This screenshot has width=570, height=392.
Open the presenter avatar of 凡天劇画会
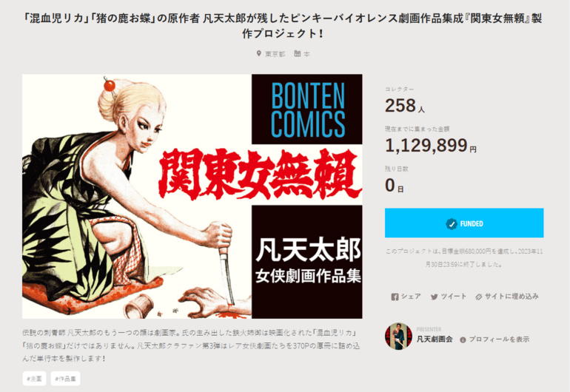click(398, 336)
